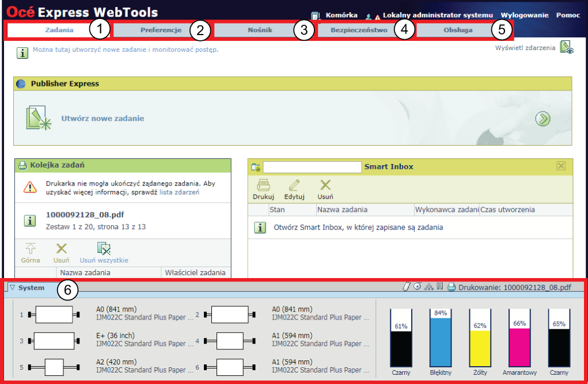Click Drukowanie: 1000092128_08.pdf status text

pos(514,288)
